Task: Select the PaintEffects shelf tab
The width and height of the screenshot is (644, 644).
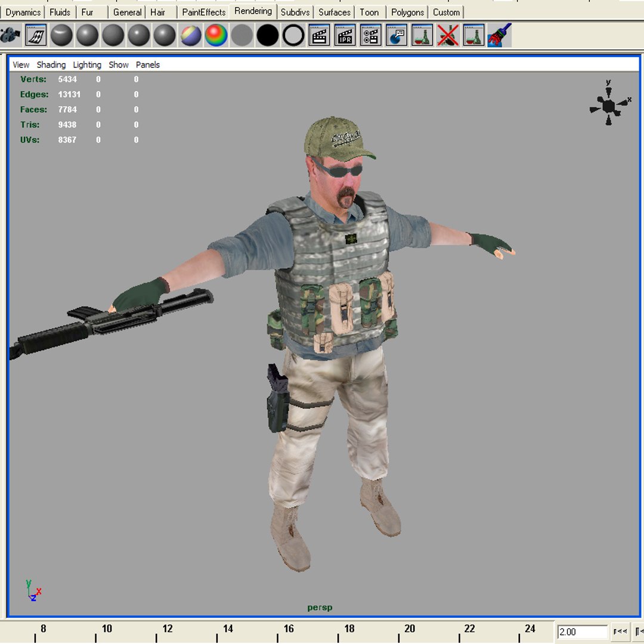Action: [x=204, y=13]
